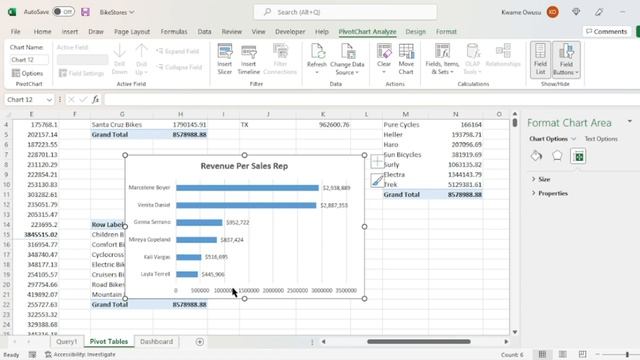This screenshot has width=640, height=360.
Task: Open Fields, Items, & Sets
Action: click(442, 60)
